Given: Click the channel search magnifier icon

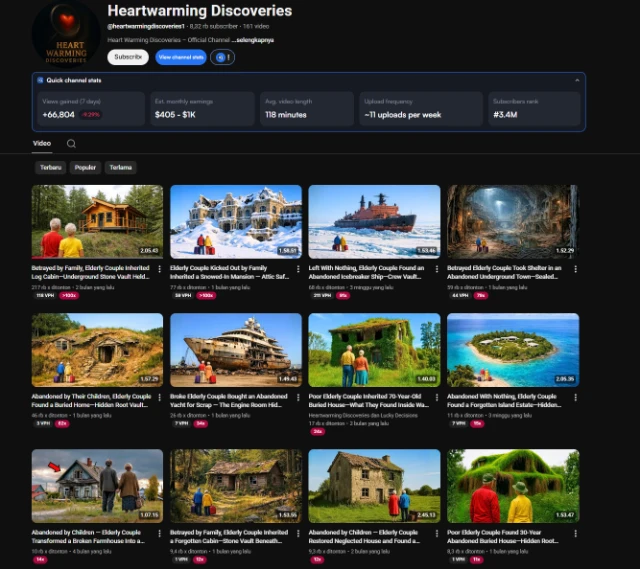Looking at the screenshot, I should tap(71, 143).
